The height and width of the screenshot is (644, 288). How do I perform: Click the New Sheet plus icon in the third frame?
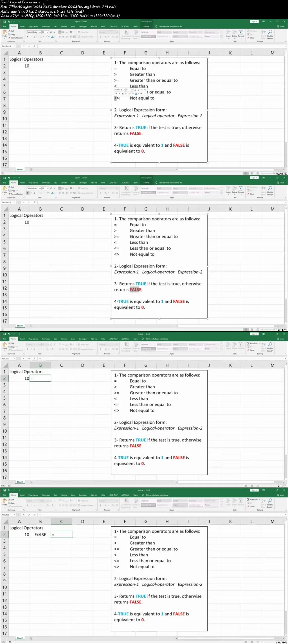point(31,482)
